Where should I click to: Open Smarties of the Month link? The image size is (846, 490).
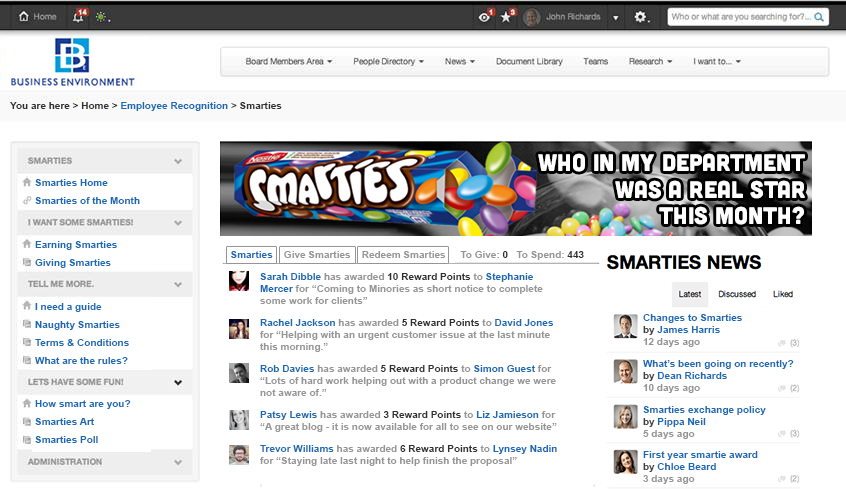tap(87, 201)
